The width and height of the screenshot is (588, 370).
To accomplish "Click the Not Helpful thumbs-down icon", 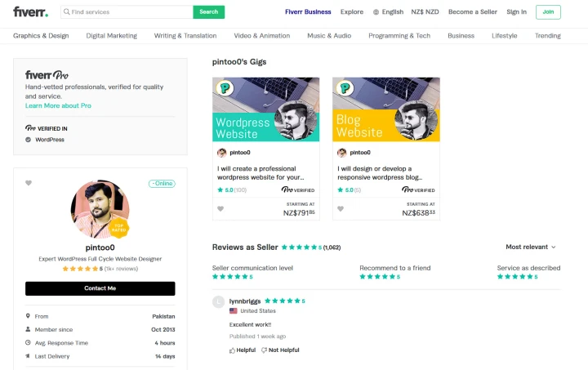I will [264, 350].
